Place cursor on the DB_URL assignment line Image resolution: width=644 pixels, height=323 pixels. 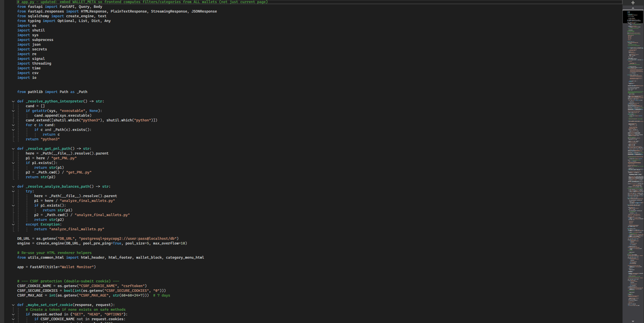(98, 239)
